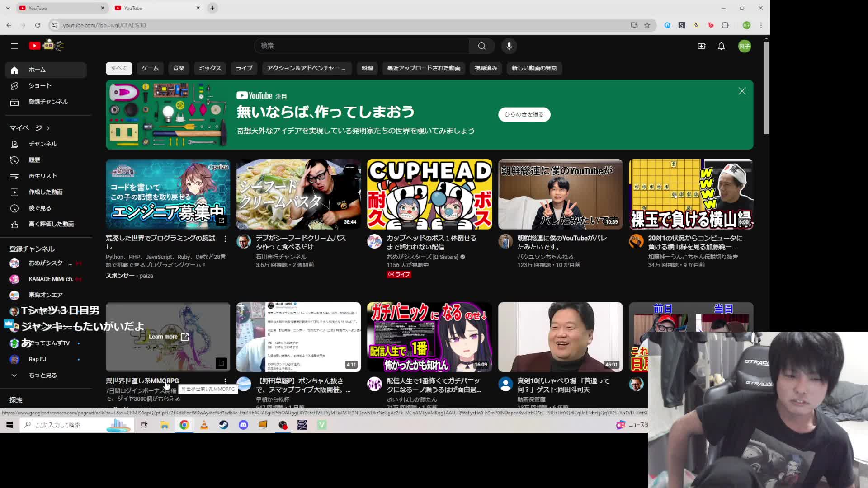
Task: Open 作成した動画 in sidebar
Action: pyautogui.click(x=46, y=192)
